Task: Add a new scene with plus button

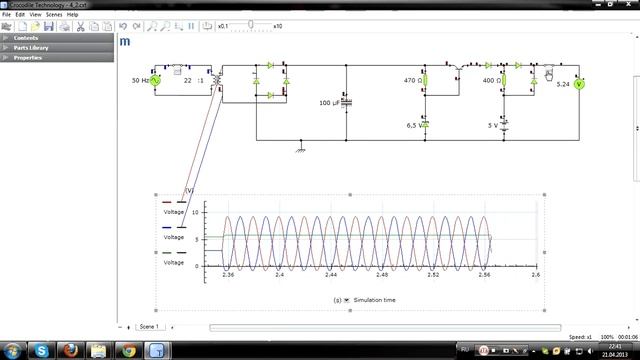Action: pyautogui.click(x=129, y=327)
